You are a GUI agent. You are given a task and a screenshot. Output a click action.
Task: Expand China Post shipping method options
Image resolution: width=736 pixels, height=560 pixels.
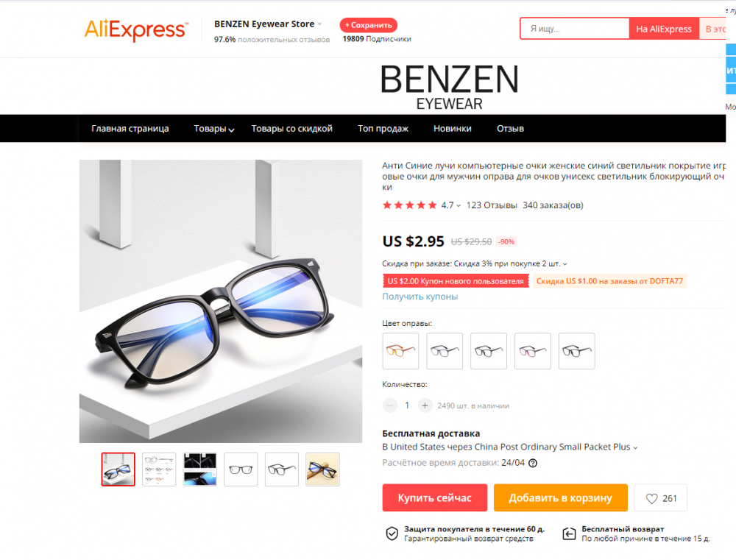(x=635, y=448)
